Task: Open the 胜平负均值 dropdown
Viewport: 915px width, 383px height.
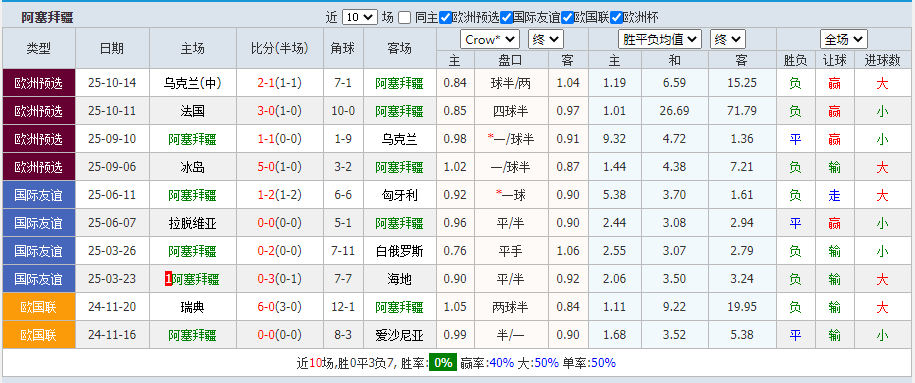Action: [659, 40]
